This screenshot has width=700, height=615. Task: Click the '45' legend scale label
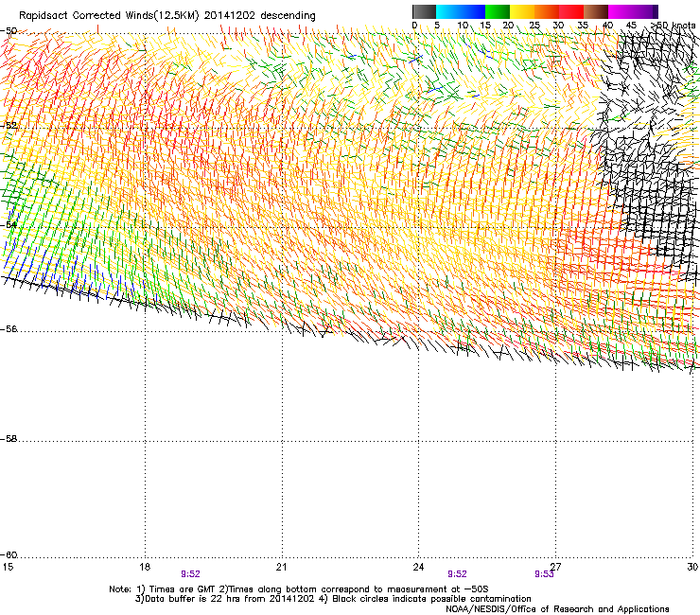[x=631, y=26]
